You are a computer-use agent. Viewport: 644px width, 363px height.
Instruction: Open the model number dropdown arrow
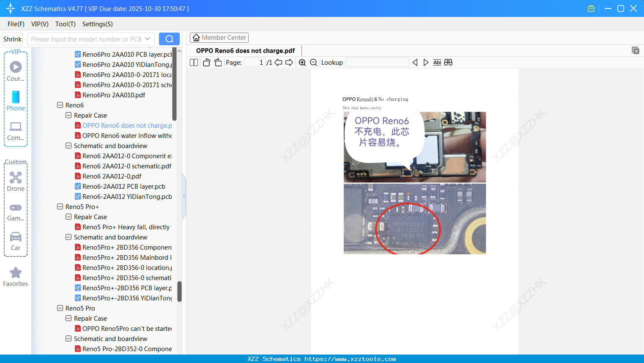[148, 39]
